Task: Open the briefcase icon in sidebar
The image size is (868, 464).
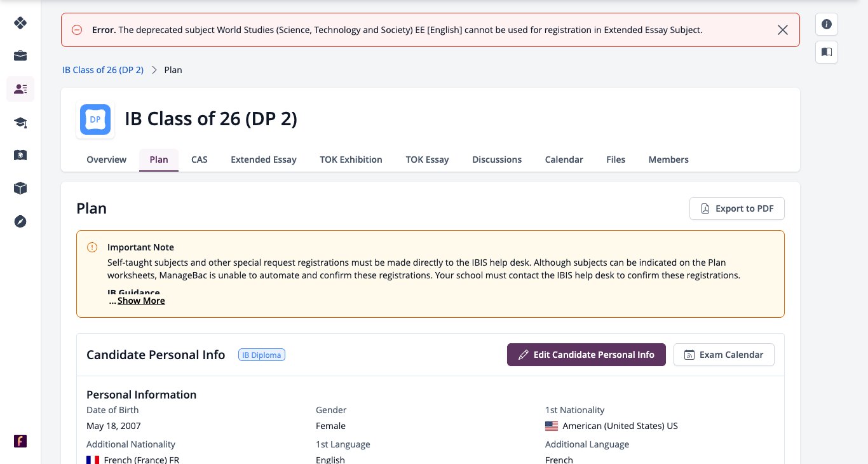Action: click(x=20, y=56)
